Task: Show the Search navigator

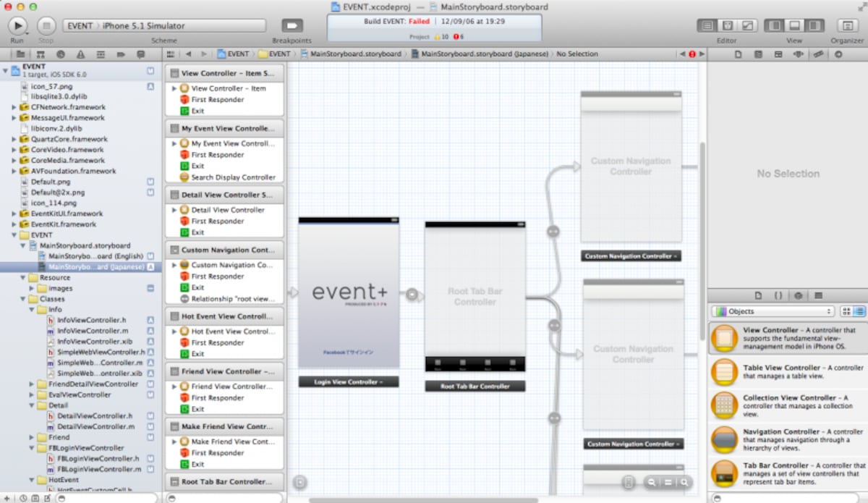Action: [60, 54]
